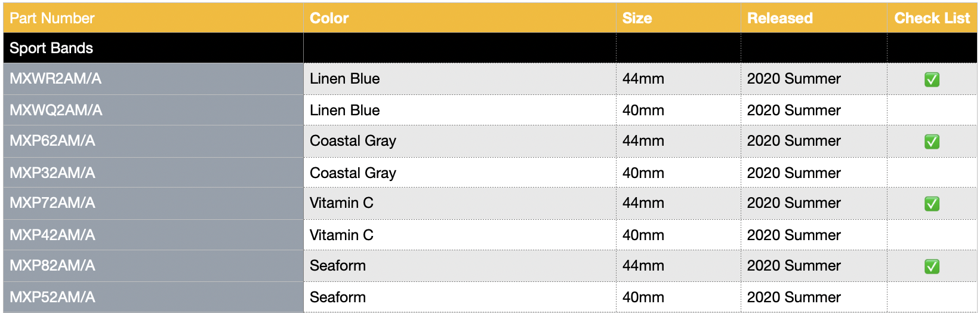This screenshot has width=980, height=313.
Task: Toggle the checkmark for Vitamin C 44mm
Action: click(932, 204)
